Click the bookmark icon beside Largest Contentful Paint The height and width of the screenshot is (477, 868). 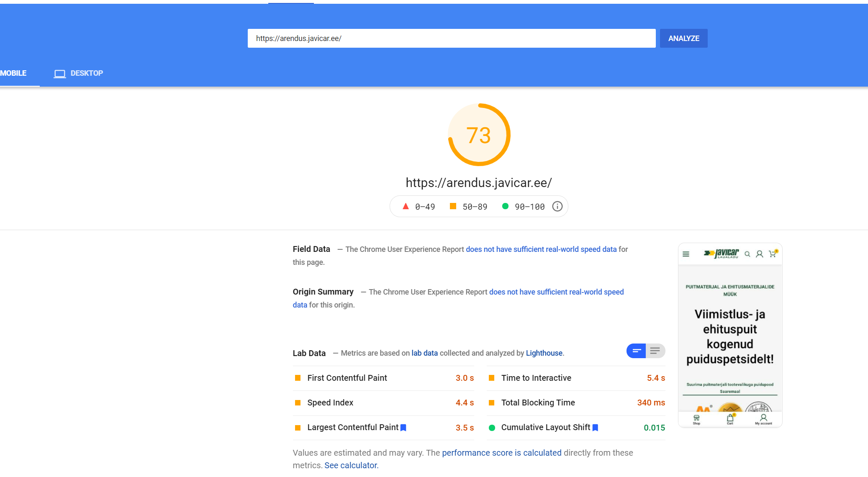click(403, 428)
